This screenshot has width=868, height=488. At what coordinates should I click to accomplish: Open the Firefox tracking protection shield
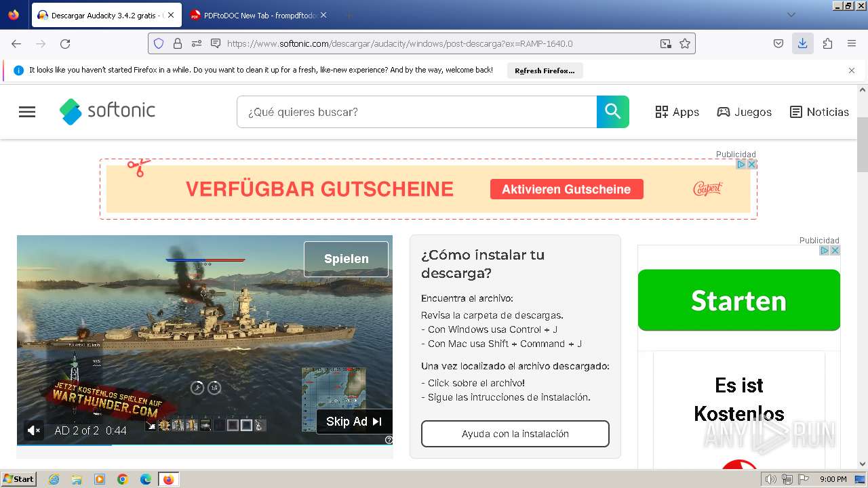159,43
